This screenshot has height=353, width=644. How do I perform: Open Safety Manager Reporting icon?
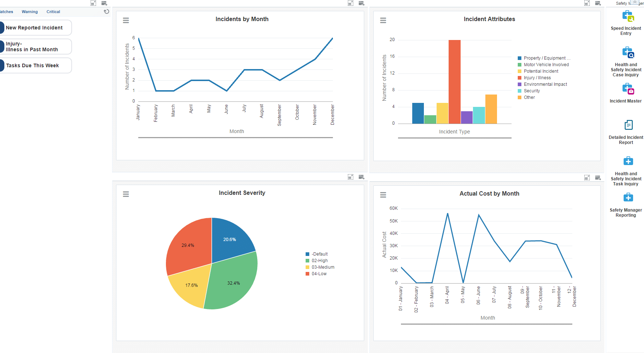click(628, 197)
